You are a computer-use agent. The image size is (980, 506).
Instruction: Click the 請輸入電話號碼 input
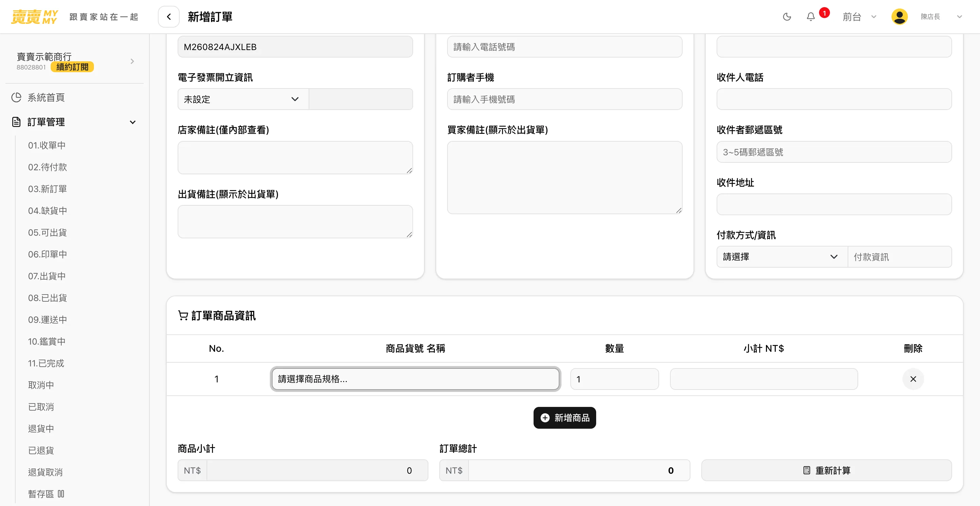565,47
